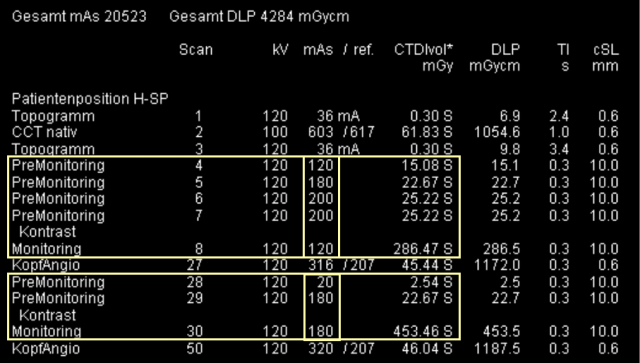Image resolution: width=640 pixels, height=363 pixels.
Task: Select CTDIvol '25.22 S' in scan 6 row
Action: pyautogui.click(x=427, y=199)
